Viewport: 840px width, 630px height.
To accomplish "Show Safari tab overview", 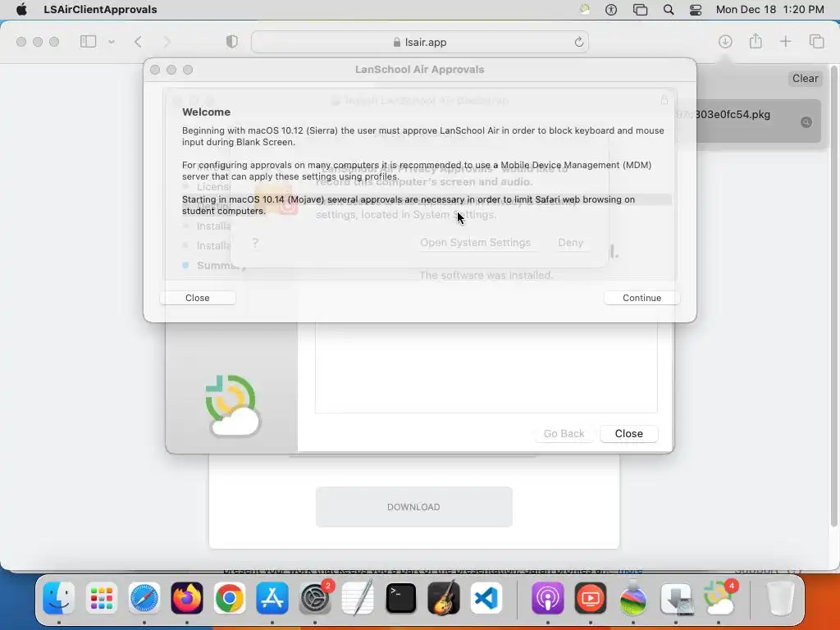I will tap(816, 41).
